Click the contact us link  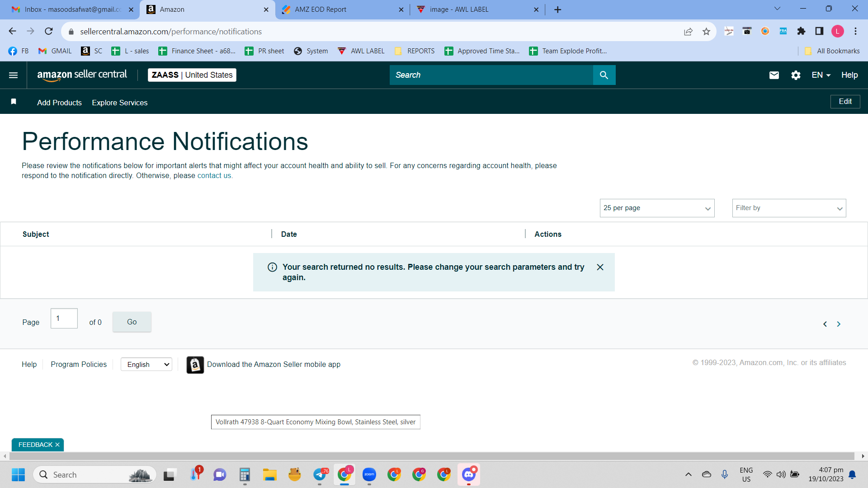(x=214, y=176)
